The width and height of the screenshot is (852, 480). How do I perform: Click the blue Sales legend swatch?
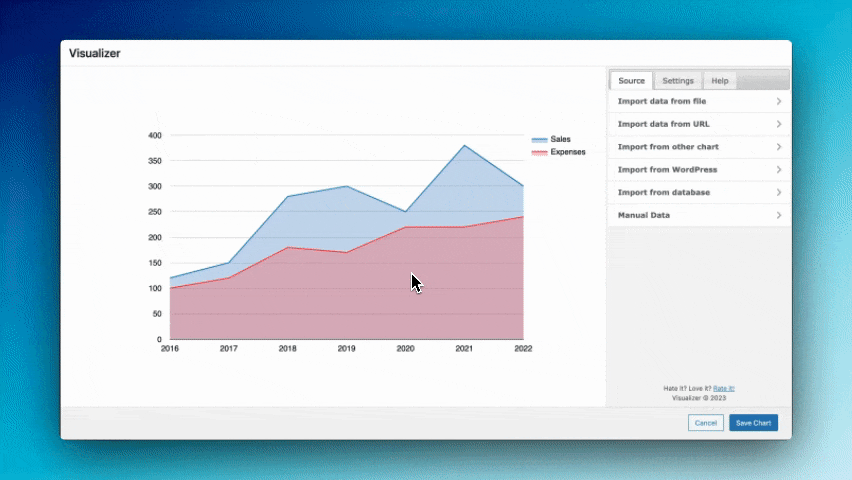pos(539,139)
